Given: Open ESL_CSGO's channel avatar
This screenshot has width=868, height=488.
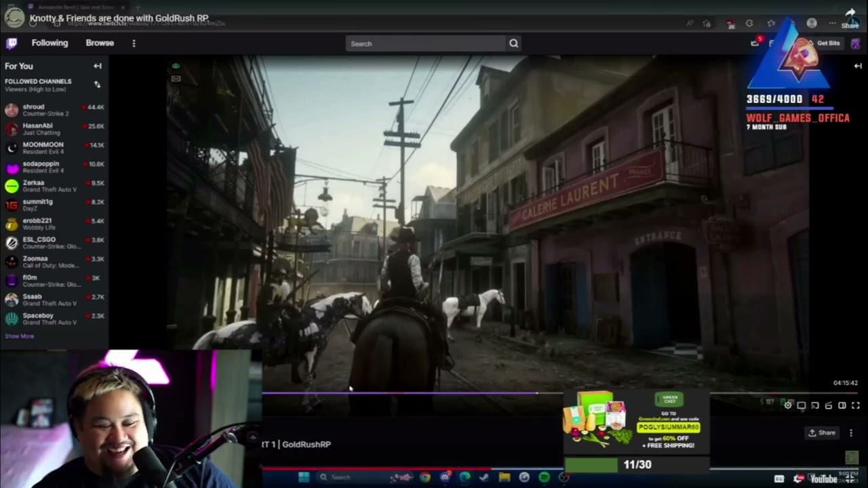Looking at the screenshot, I should click(12, 243).
